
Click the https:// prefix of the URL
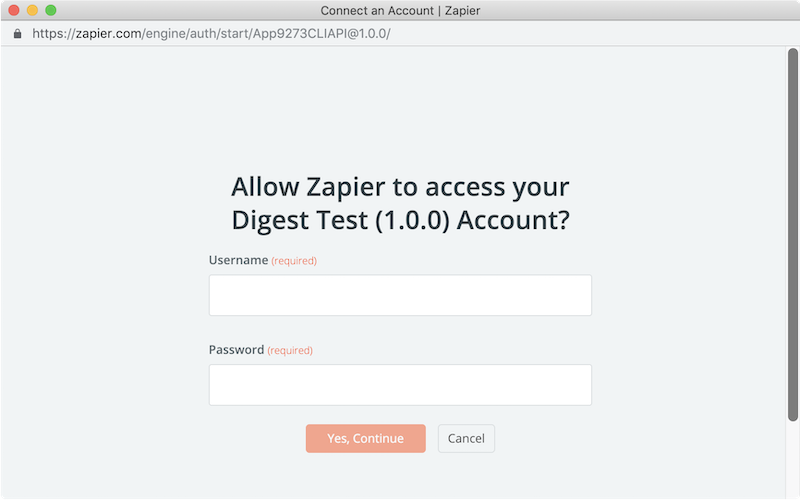pyautogui.click(x=54, y=34)
